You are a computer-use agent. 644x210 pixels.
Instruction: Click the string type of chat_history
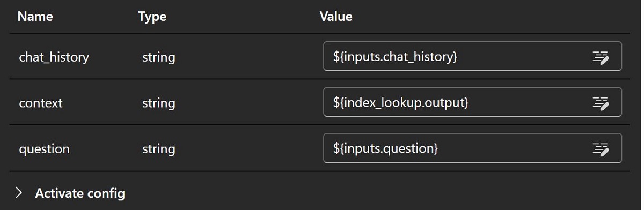tap(158, 57)
